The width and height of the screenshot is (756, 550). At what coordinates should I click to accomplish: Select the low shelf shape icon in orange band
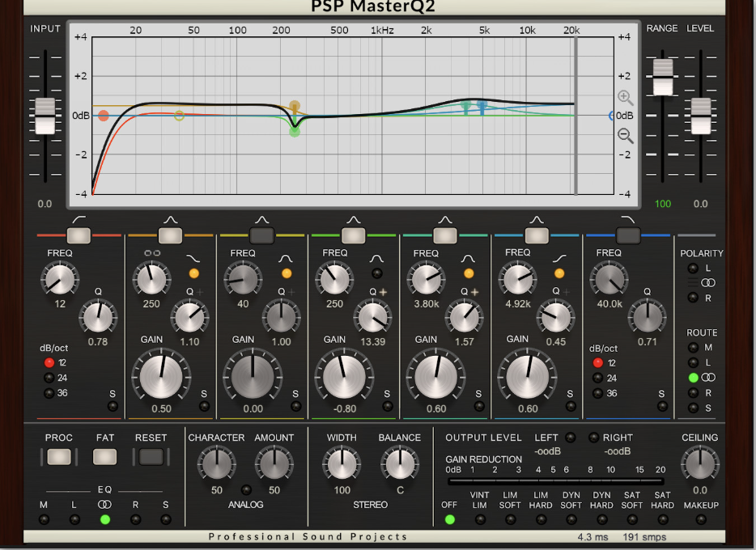(x=193, y=259)
